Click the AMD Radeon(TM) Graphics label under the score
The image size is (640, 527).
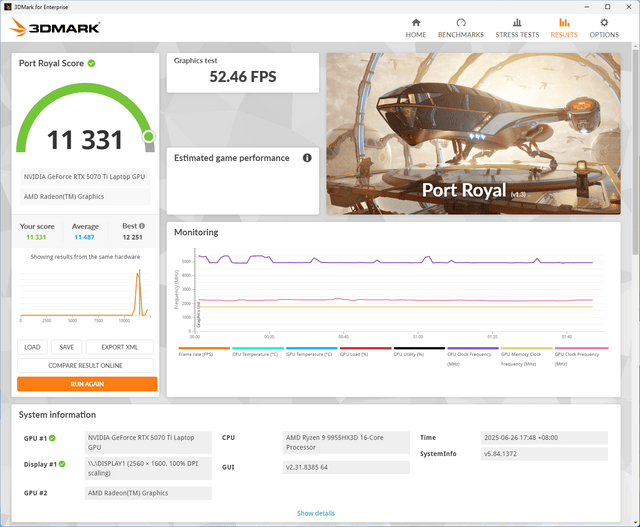point(85,196)
